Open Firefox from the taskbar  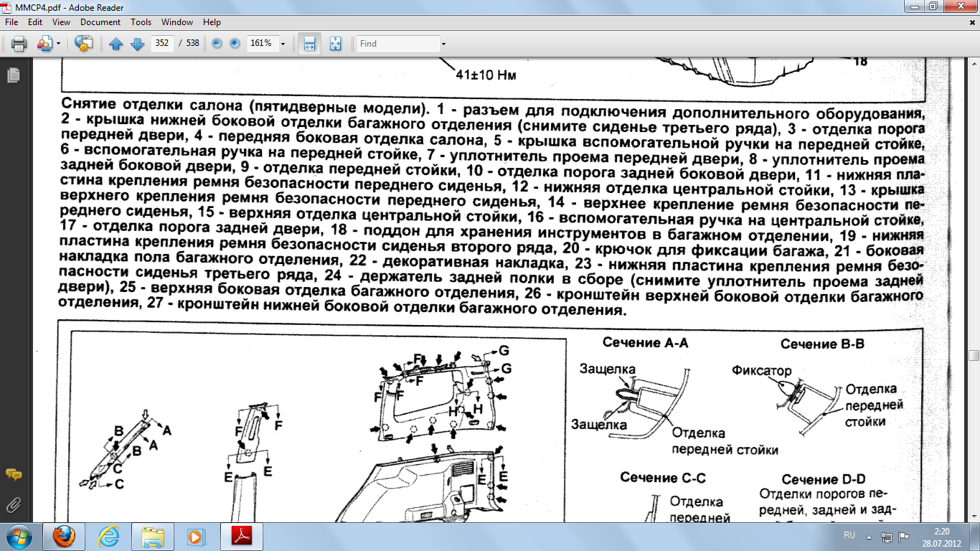(x=64, y=536)
